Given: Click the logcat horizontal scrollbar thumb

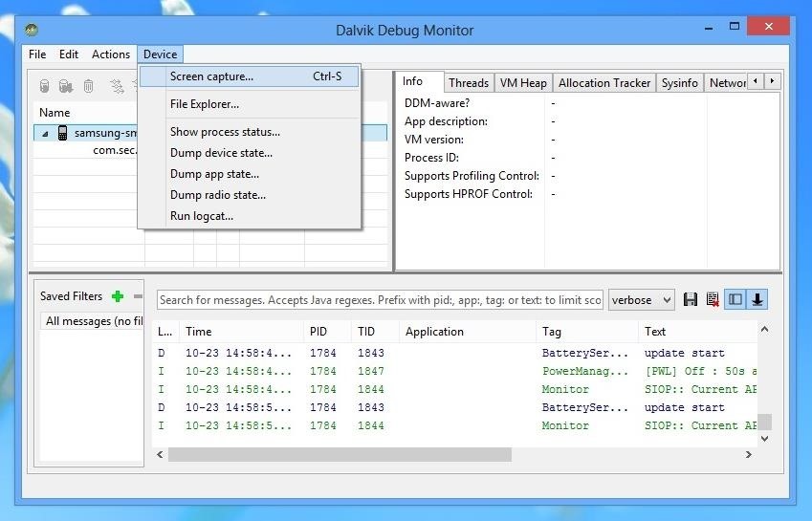Looking at the screenshot, I should (x=340, y=455).
